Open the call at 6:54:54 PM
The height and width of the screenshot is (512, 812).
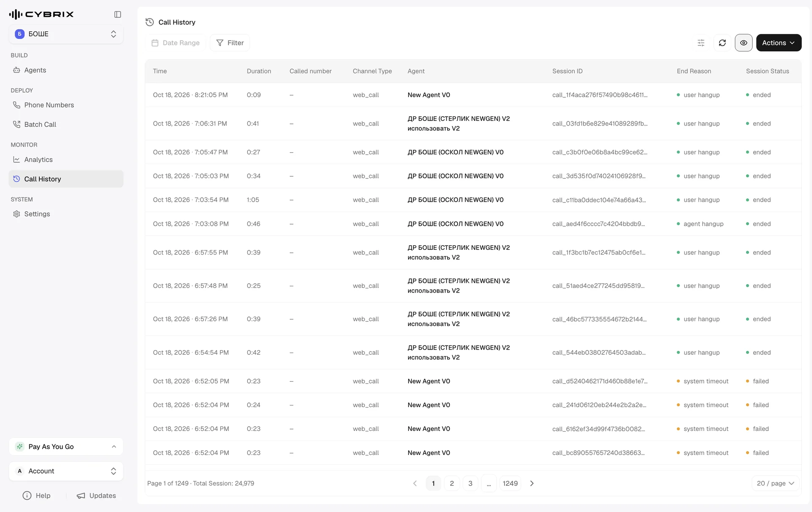473,352
